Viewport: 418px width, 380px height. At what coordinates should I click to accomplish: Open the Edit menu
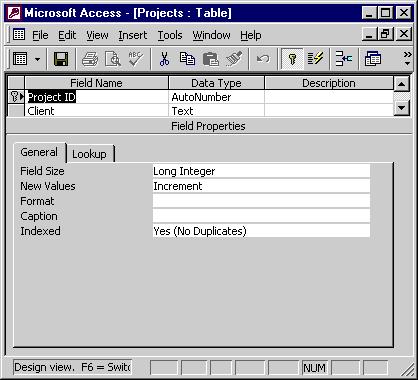click(x=67, y=35)
